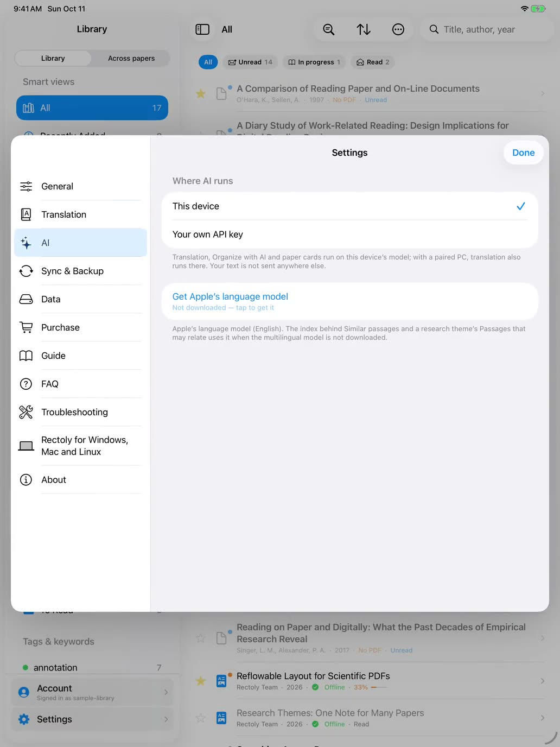Screen dimensions: 560x747
Task: Click the Settings gear icon in sidebar
Action: 24,719
